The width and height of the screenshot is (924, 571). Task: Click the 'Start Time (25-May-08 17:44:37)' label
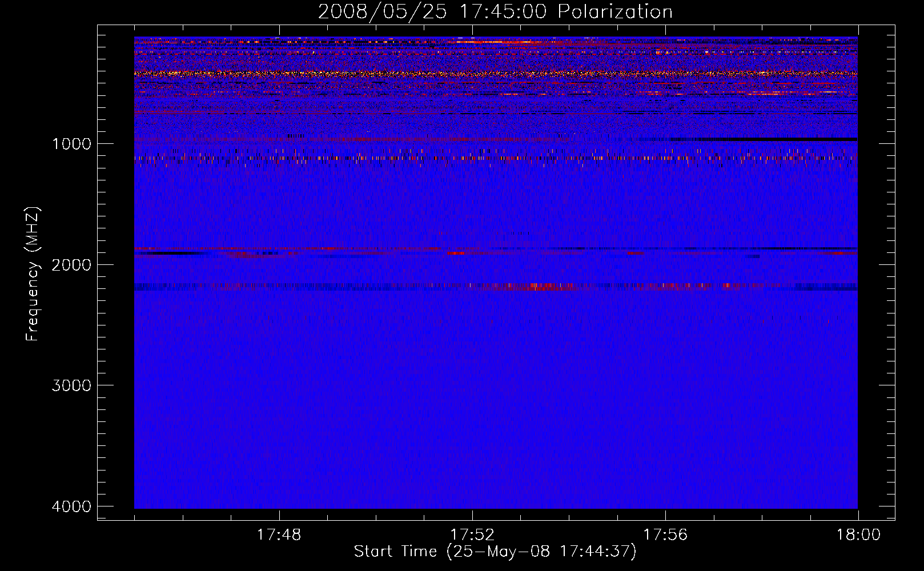coord(495,552)
